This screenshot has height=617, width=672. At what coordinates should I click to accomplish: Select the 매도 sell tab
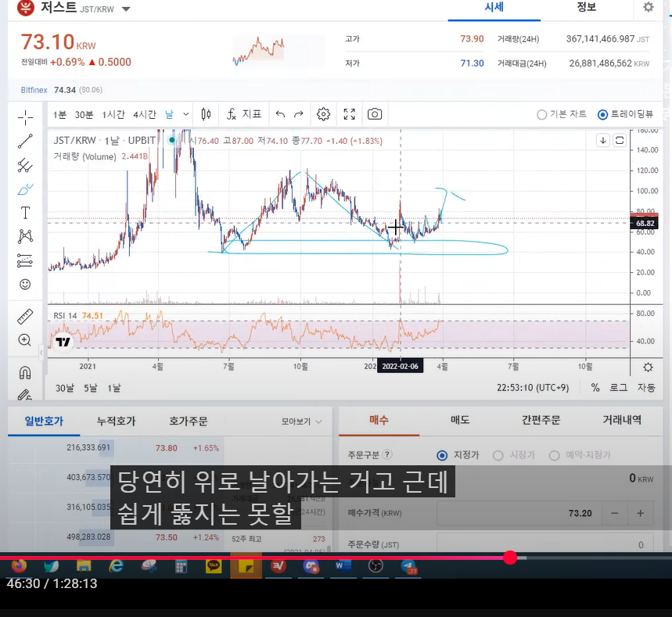coord(460,421)
